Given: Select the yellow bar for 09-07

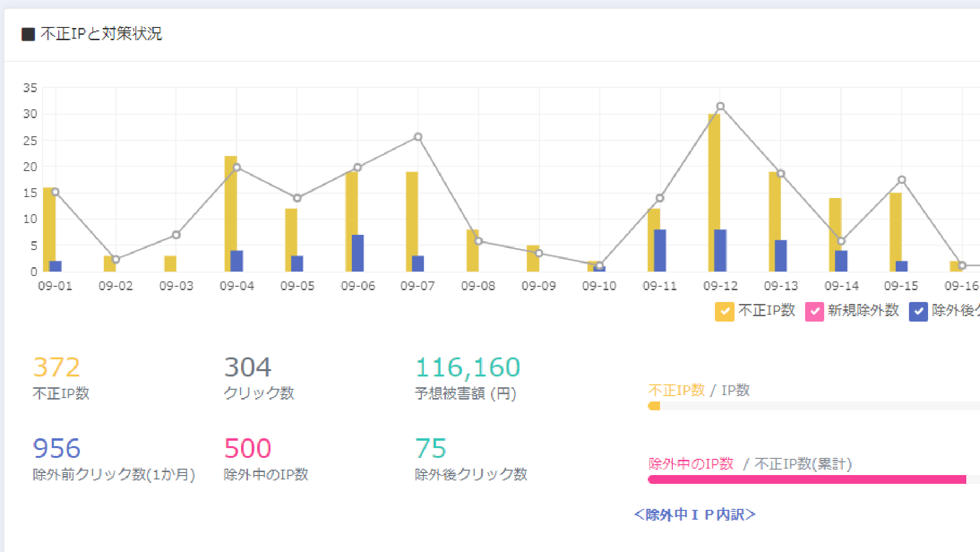Looking at the screenshot, I should pos(412,222).
